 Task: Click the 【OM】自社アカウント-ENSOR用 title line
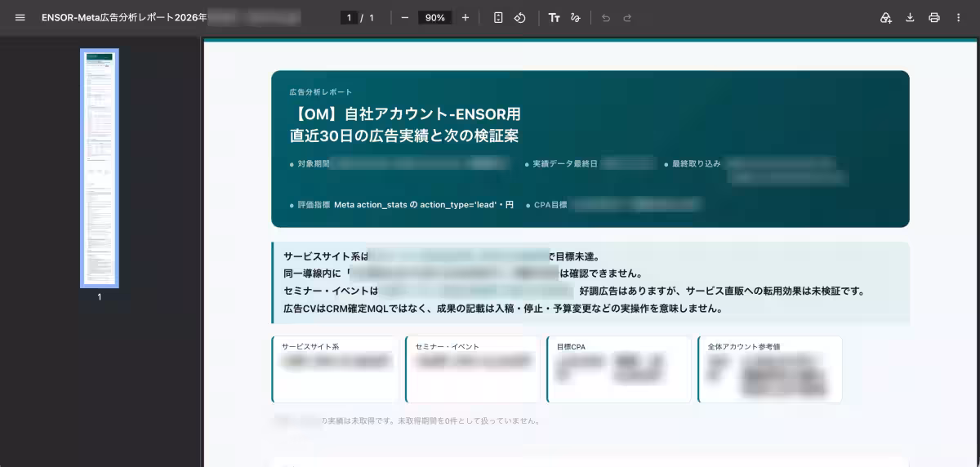[404, 113]
